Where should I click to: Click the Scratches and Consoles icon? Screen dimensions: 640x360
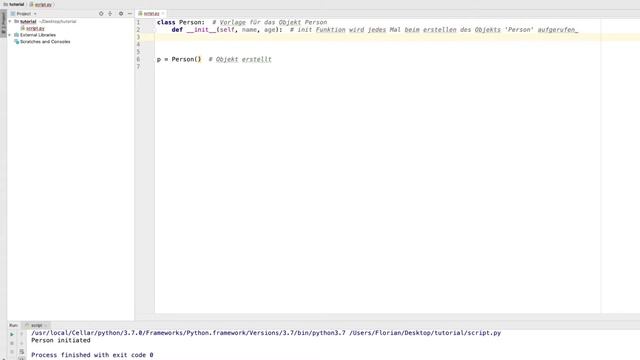[x=17, y=42]
